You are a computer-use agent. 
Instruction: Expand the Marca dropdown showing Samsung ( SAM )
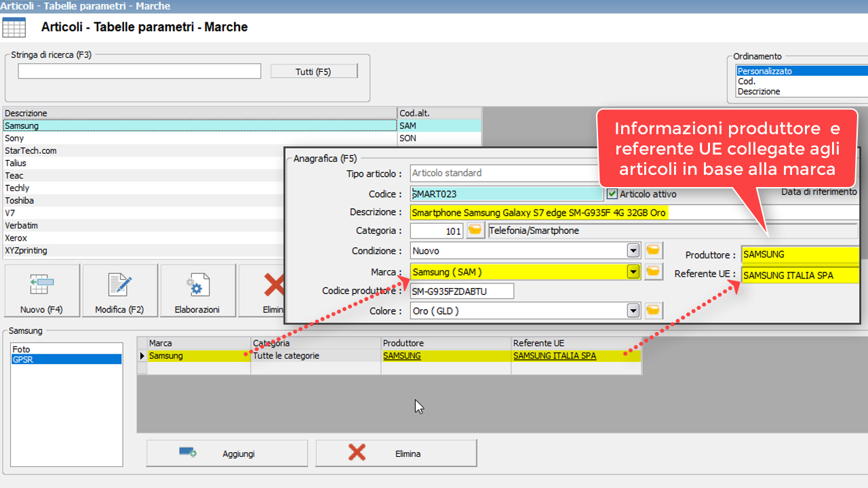[633, 272]
